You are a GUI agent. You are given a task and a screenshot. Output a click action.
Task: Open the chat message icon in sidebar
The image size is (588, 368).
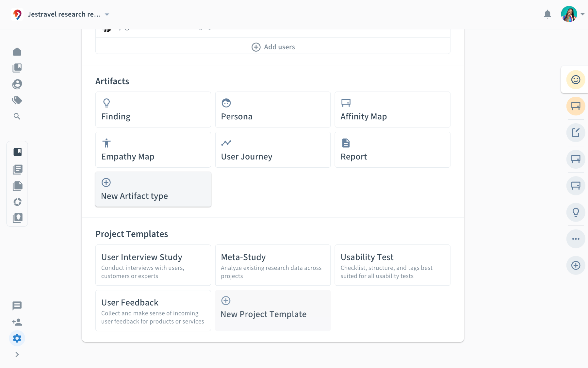tap(17, 306)
